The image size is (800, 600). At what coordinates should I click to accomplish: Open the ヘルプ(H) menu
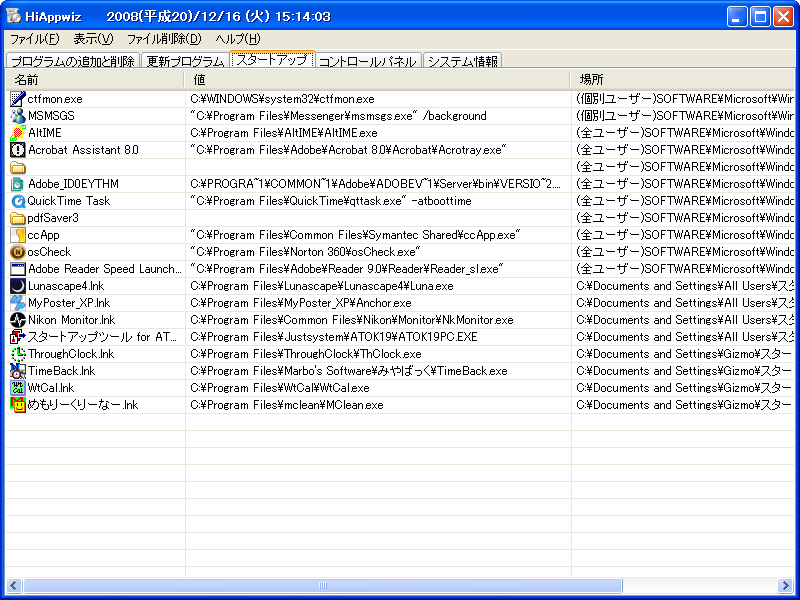(x=237, y=39)
